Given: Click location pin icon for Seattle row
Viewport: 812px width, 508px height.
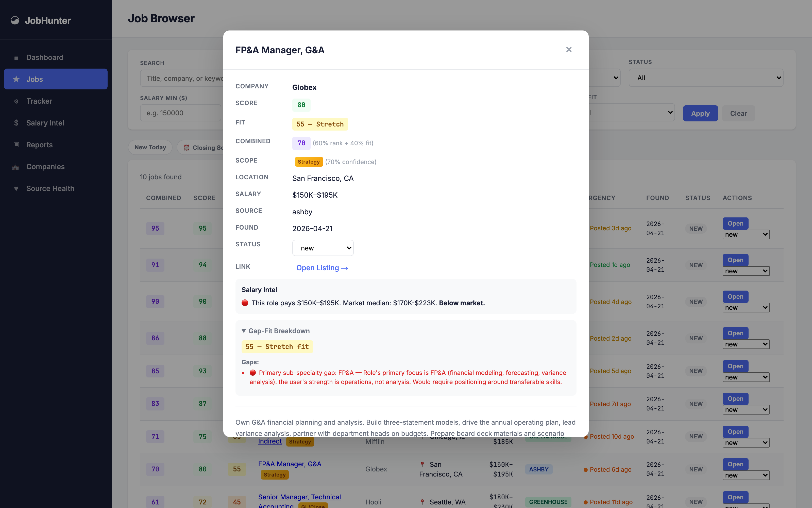Looking at the screenshot, I should pos(422,502).
